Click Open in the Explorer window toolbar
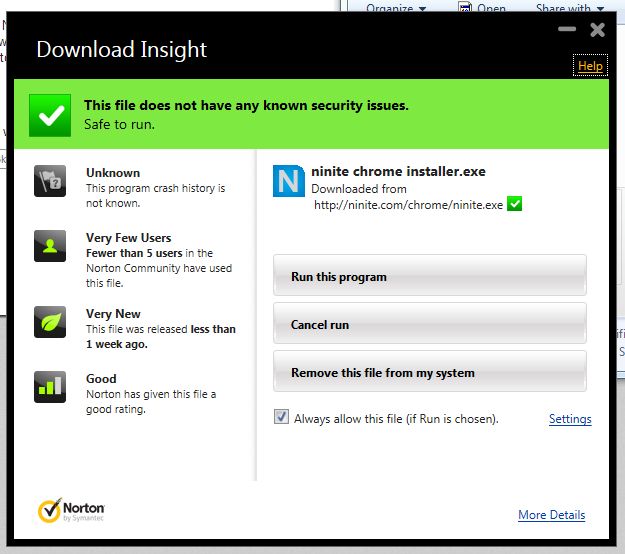 tap(482, 7)
